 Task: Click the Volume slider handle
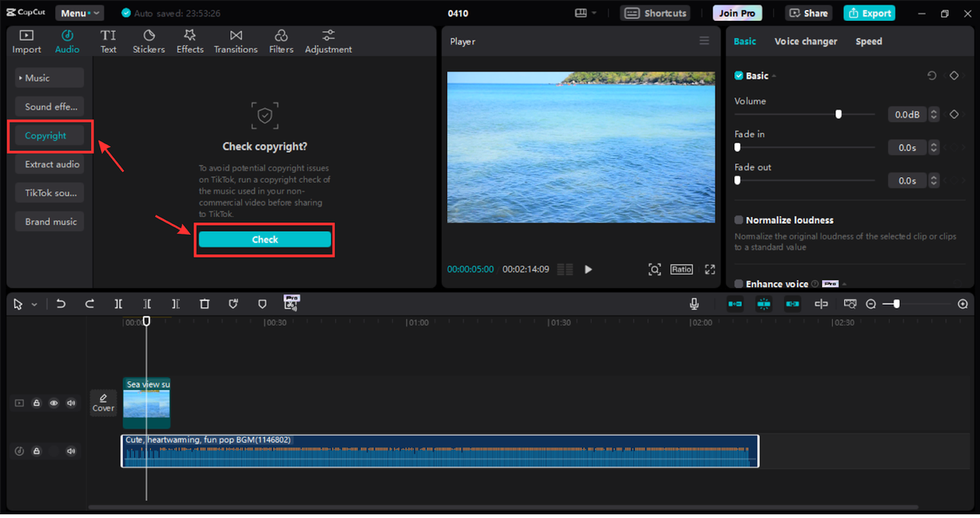(838, 114)
